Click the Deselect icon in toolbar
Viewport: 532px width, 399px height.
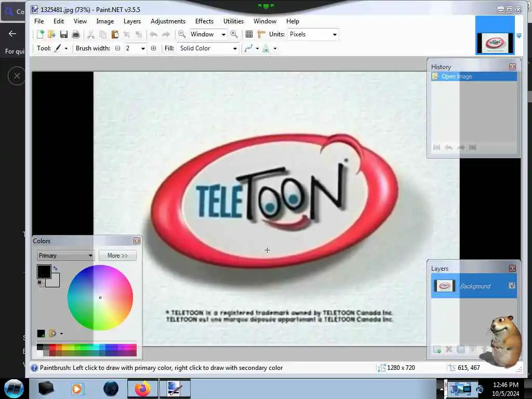point(139,34)
